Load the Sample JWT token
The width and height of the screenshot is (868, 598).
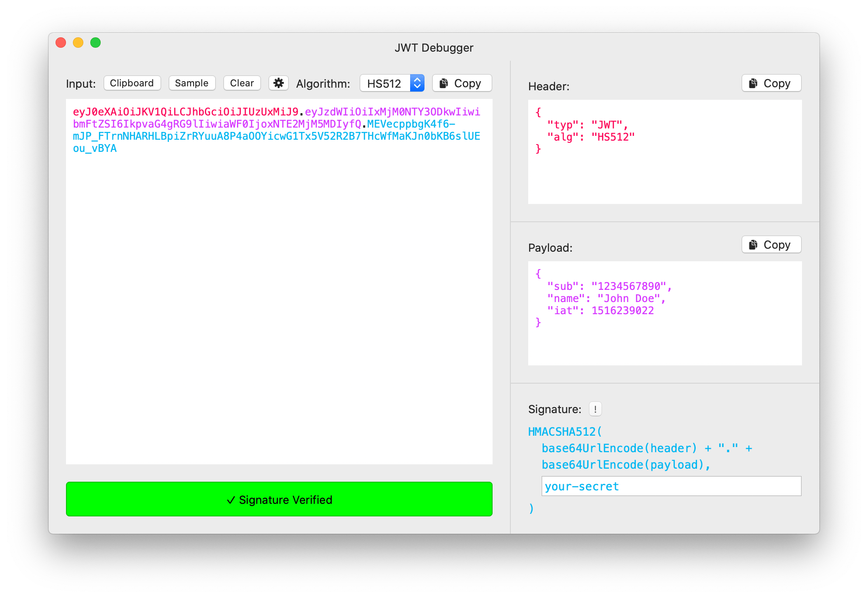(192, 83)
